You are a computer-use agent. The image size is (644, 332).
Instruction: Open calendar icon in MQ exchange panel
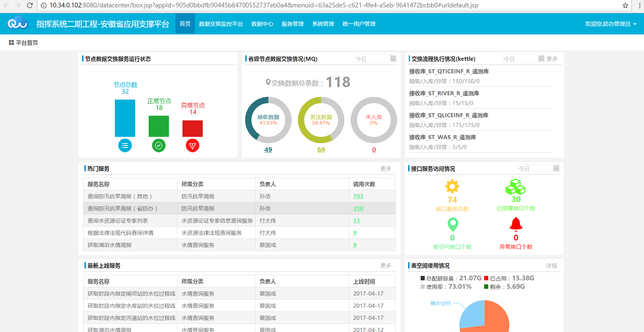[x=393, y=58]
